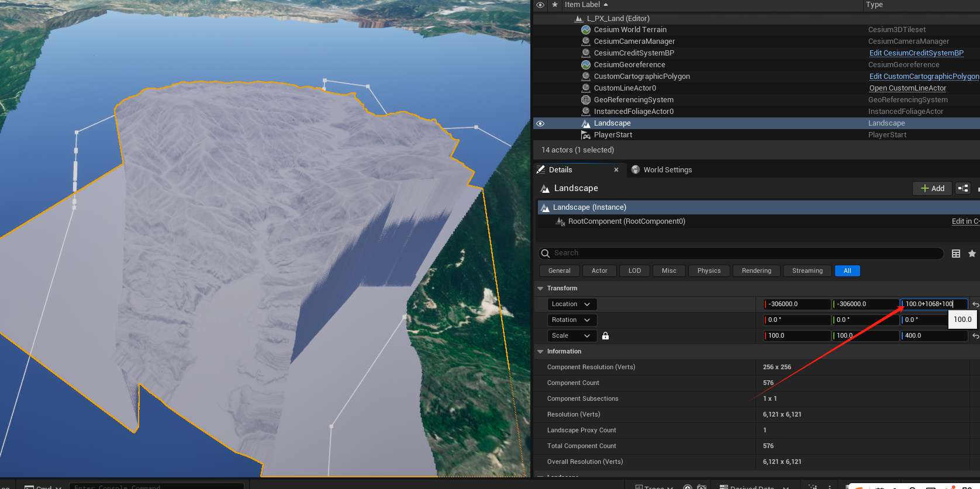
Task: Click the property matrix grid icon
Action: click(956, 254)
